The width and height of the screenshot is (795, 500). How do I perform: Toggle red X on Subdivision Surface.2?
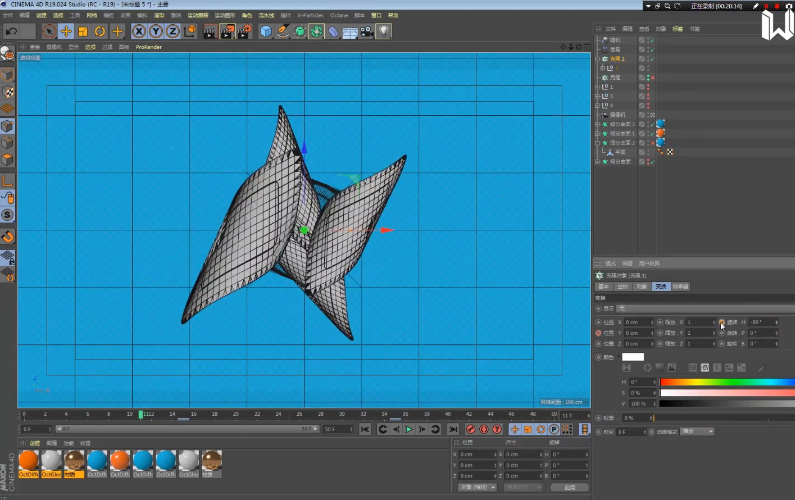[653, 143]
